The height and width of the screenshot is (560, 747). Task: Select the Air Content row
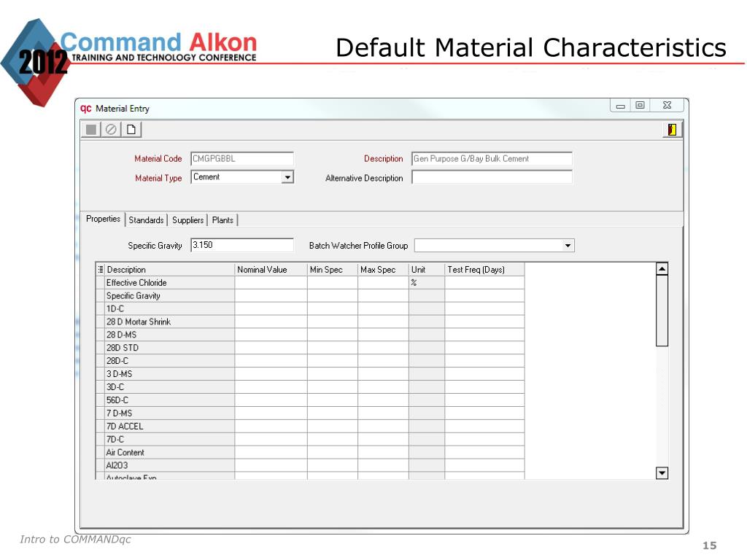point(310,452)
